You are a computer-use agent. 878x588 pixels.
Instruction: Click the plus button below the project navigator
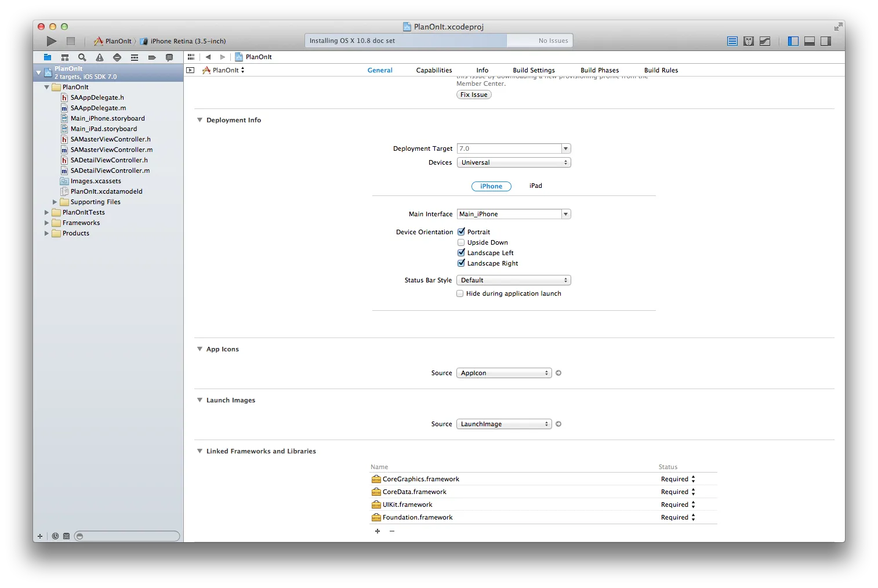coord(40,536)
